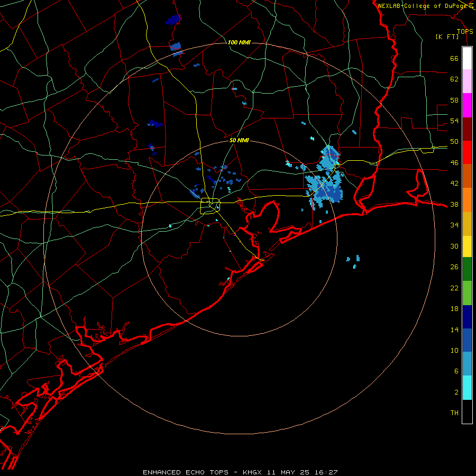This screenshot has height=476, width=476.
Task: Click the '26' legend value
Action: (454, 267)
